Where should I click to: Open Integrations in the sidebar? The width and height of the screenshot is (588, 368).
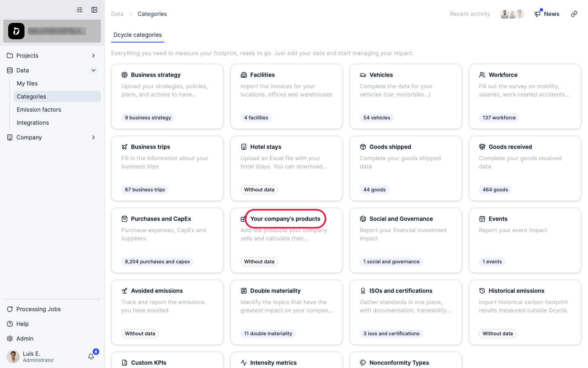(57, 123)
